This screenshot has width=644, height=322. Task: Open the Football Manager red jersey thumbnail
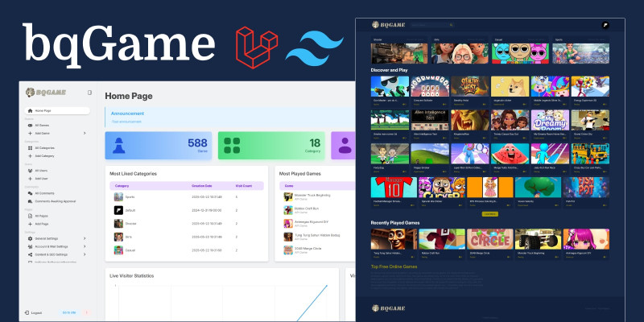[394, 188]
